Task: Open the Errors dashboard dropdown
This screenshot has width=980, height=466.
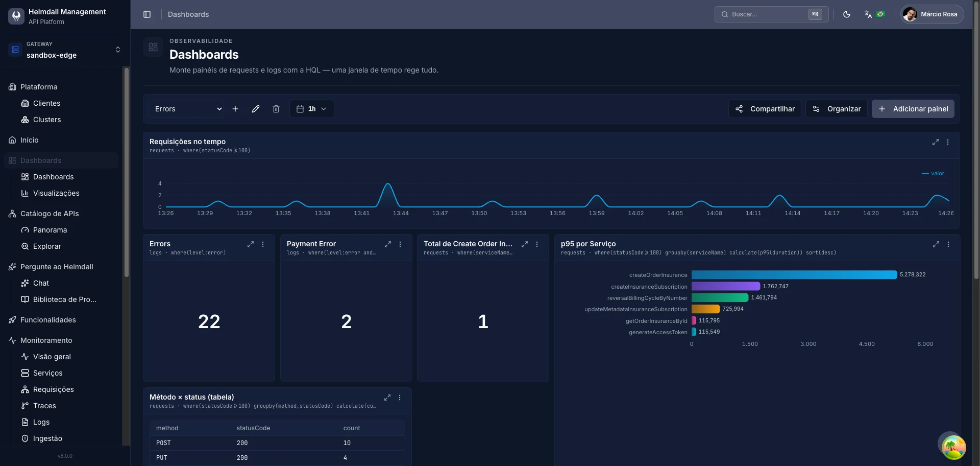Action: 186,109
